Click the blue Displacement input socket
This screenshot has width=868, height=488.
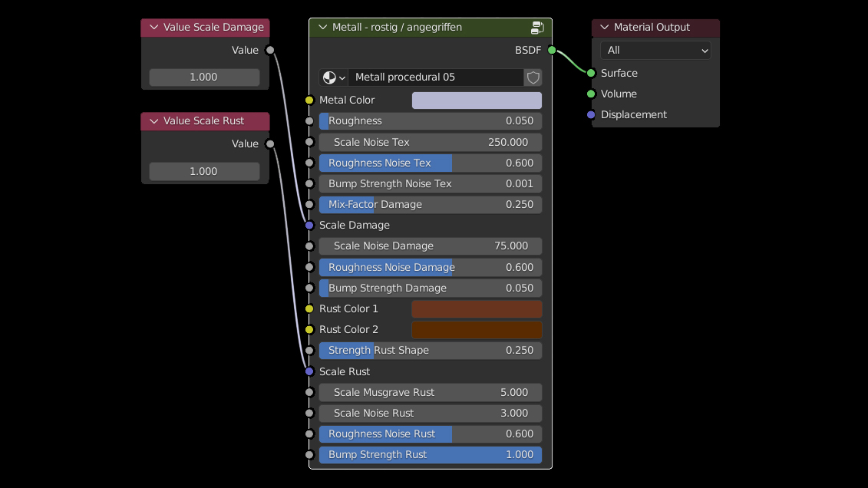tap(591, 115)
